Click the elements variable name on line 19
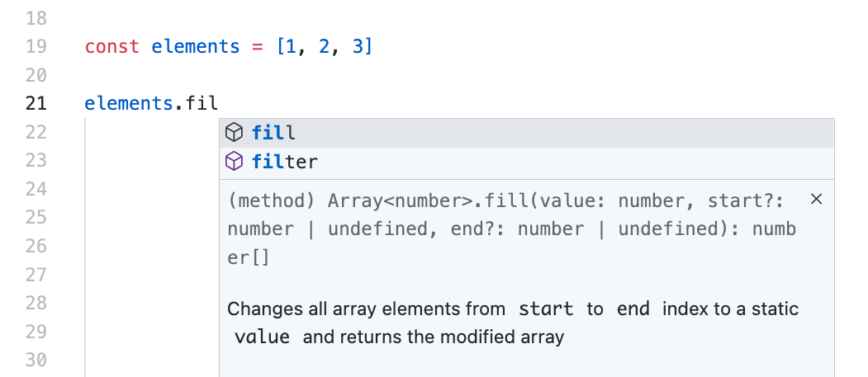 coord(196,46)
